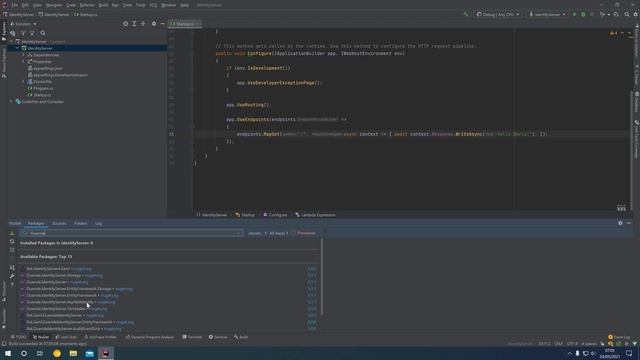Viewport: 640px width, 360px height.
Task: Open the All feeds dropdown in NuGet
Action: click(x=278, y=233)
